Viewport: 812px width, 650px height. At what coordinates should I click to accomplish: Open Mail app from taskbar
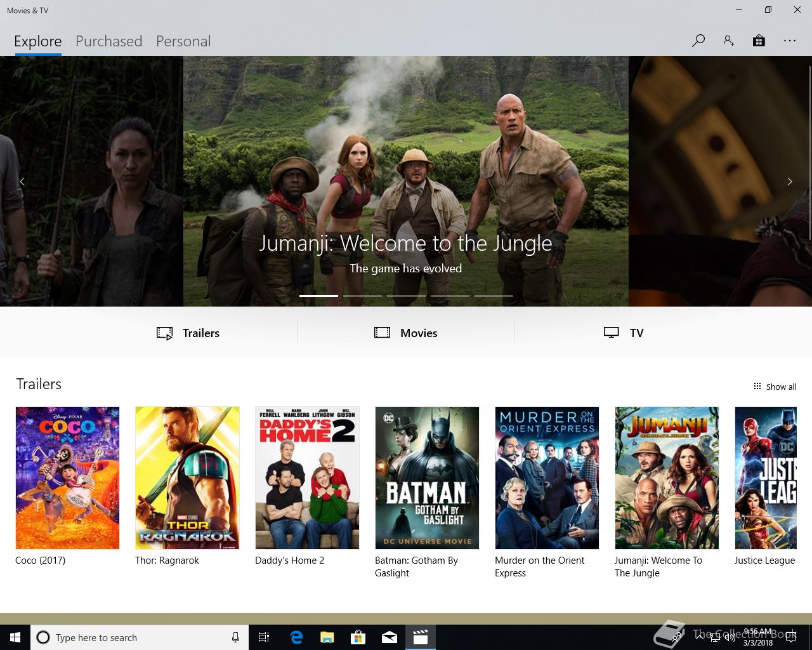pyautogui.click(x=390, y=637)
